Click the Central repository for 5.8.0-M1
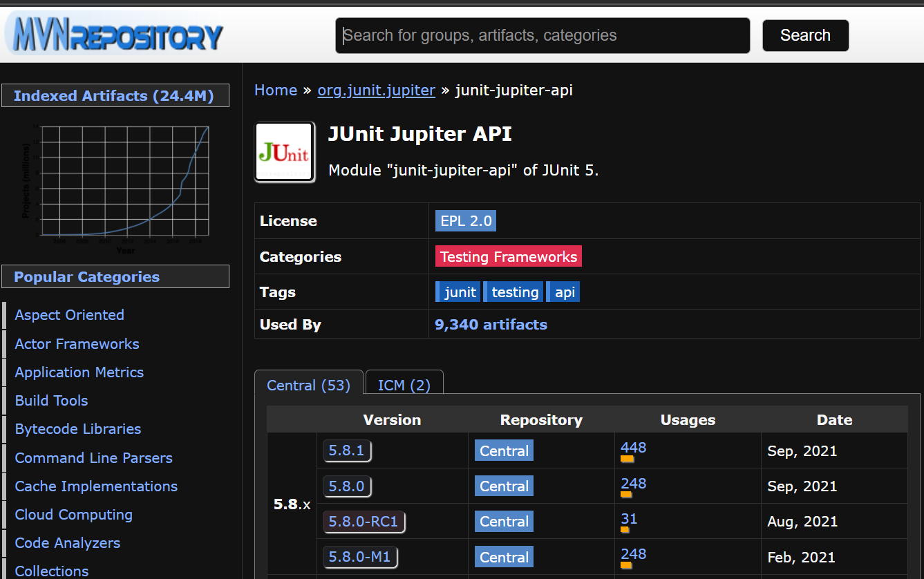Image resolution: width=924 pixels, height=579 pixels. point(504,557)
